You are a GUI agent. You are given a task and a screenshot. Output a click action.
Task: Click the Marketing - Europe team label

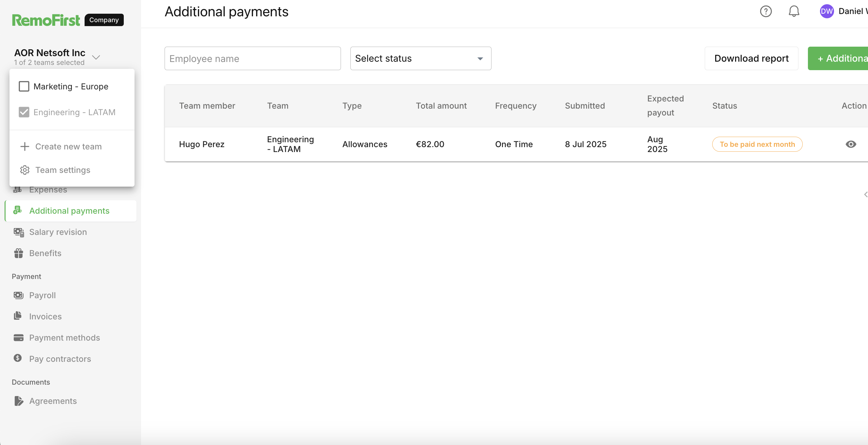pyautogui.click(x=71, y=86)
